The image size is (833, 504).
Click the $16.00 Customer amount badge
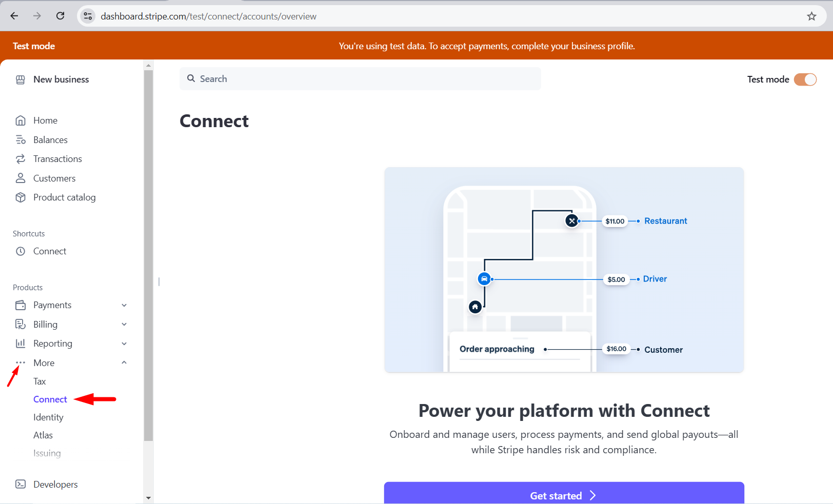[x=616, y=349]
